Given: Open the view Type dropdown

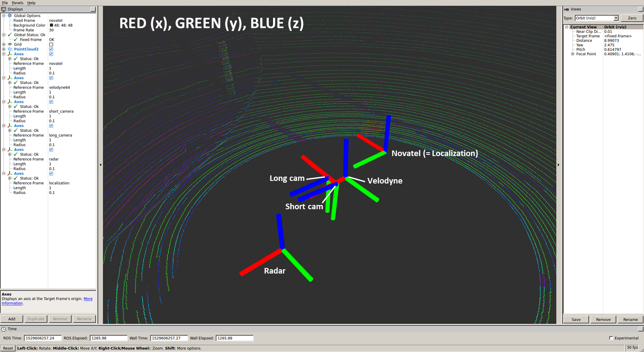Looking at the screenshot, I should (x=597, y=18).
